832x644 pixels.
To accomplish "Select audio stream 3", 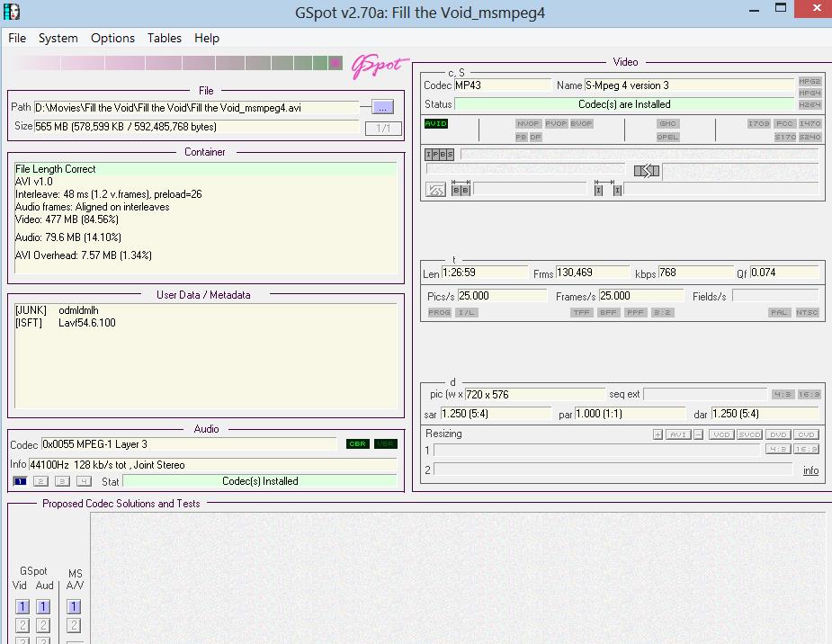I will point(62,481).
